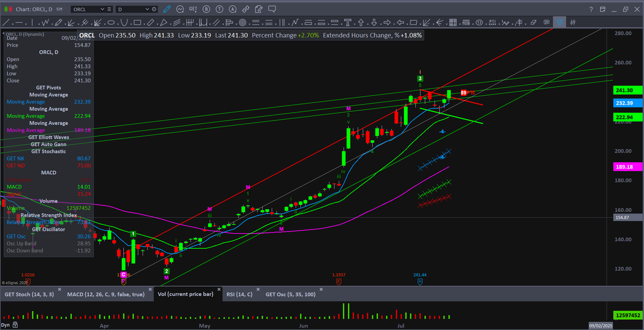Open the window layout menu icon
This screenshot has height=330, width=644.
[603, 9]
